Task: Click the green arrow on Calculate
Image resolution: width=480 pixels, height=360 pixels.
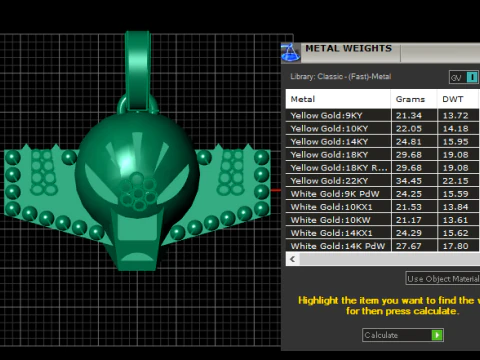Action: (437, 335)
